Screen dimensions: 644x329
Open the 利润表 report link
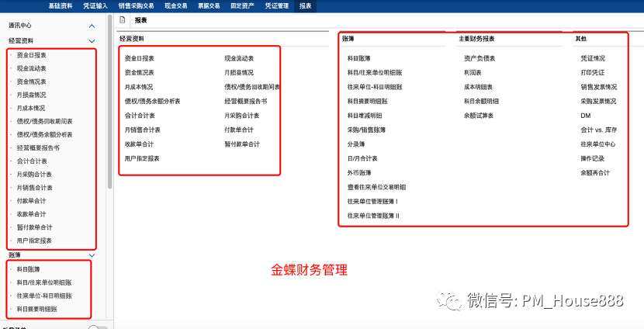473,72
